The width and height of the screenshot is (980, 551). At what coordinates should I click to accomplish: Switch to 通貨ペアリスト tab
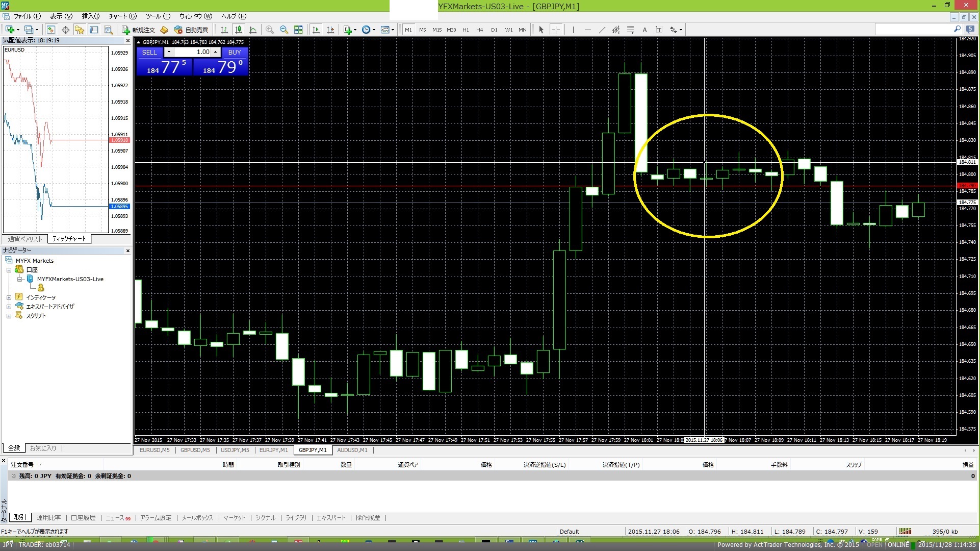coord(25,239)
